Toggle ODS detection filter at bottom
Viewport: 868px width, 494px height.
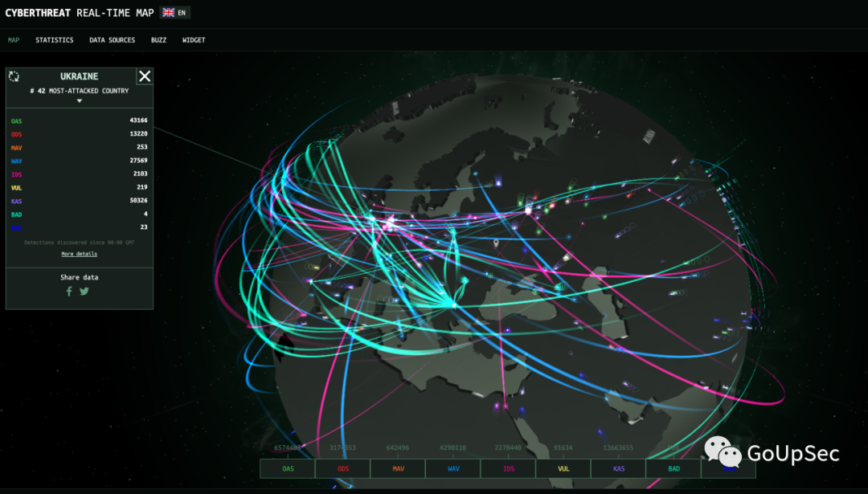point(342,468)
